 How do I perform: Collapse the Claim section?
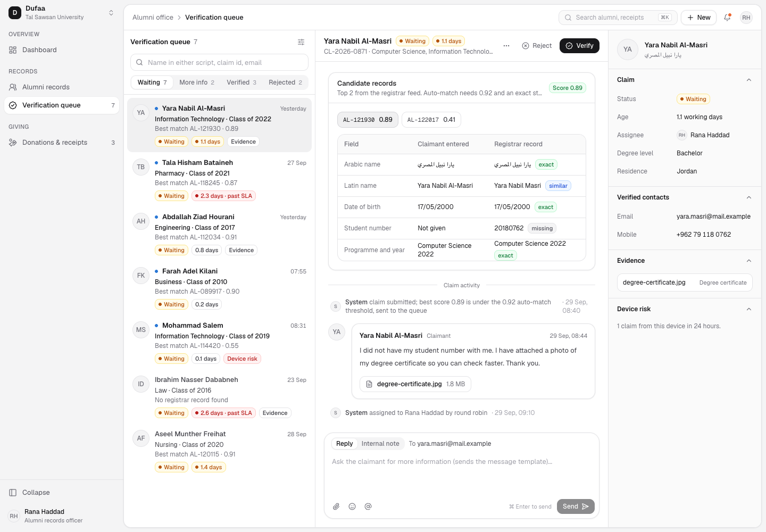coord(749,80)
